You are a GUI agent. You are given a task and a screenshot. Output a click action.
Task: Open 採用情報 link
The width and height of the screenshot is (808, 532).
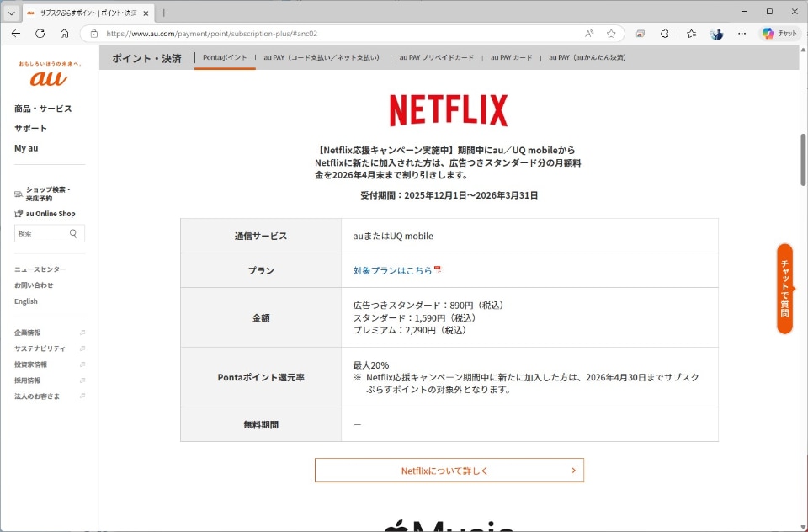27,380
